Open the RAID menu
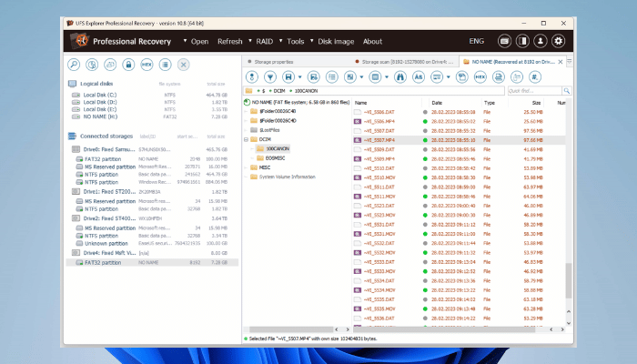The image size is (637, 364). [265, 42]
